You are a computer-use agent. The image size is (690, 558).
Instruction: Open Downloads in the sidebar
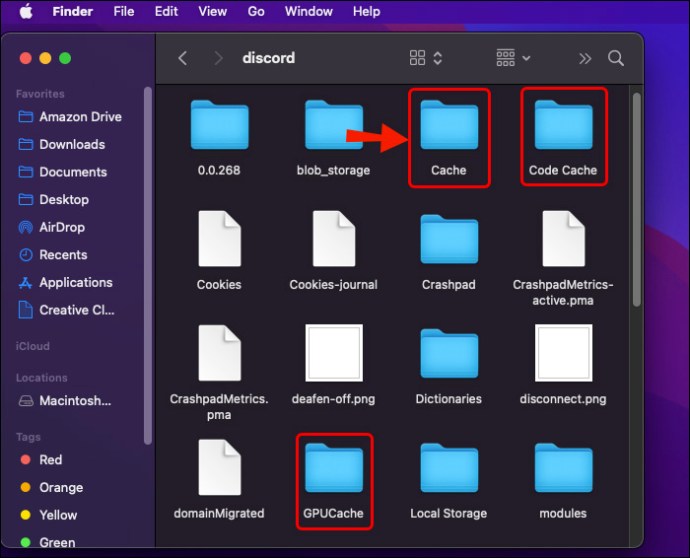pos(62,144)
